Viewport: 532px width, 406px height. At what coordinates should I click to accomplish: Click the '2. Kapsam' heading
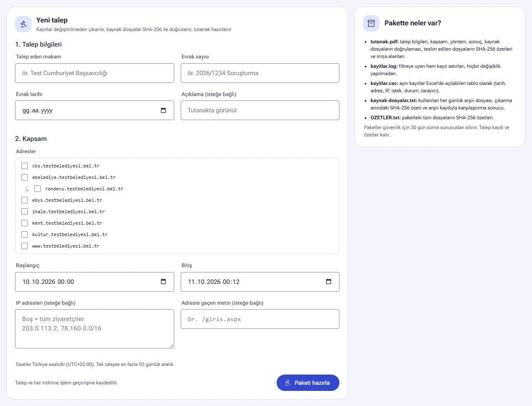tap(31, 139)
